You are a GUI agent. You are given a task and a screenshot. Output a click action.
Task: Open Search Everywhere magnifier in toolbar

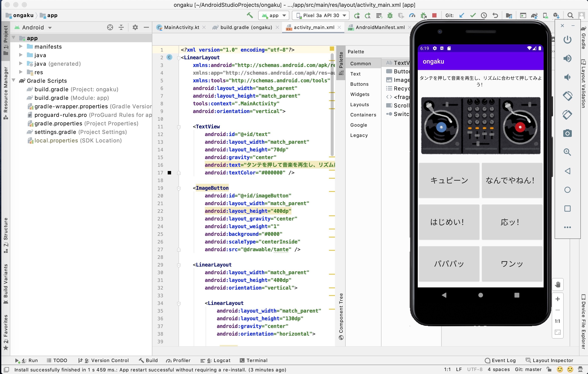point(570,15)
